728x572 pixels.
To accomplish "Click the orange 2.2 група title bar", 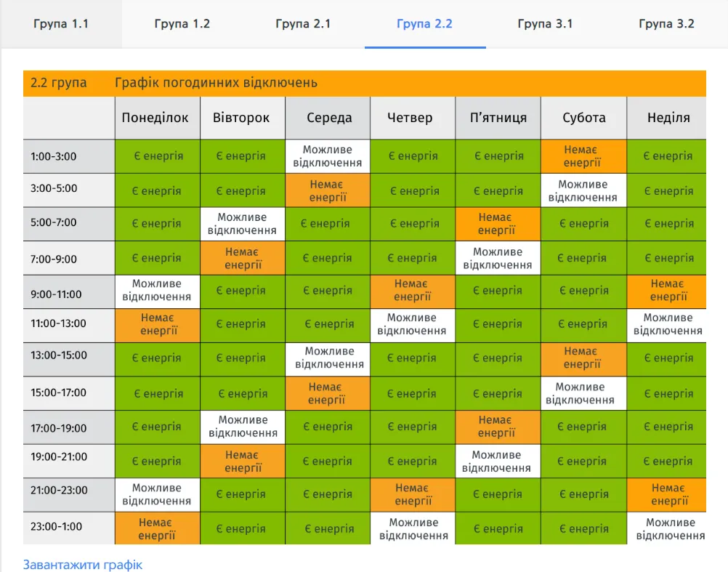I will (364, 83).
